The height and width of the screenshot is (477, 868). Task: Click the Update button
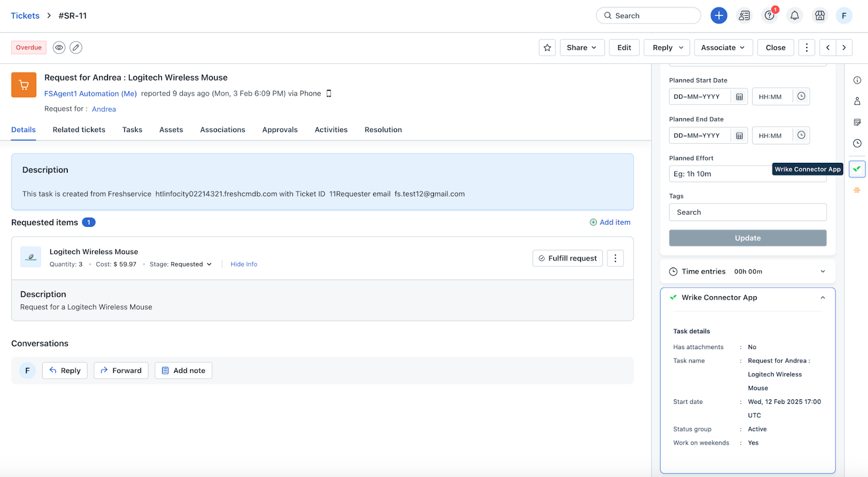(748, 238)
